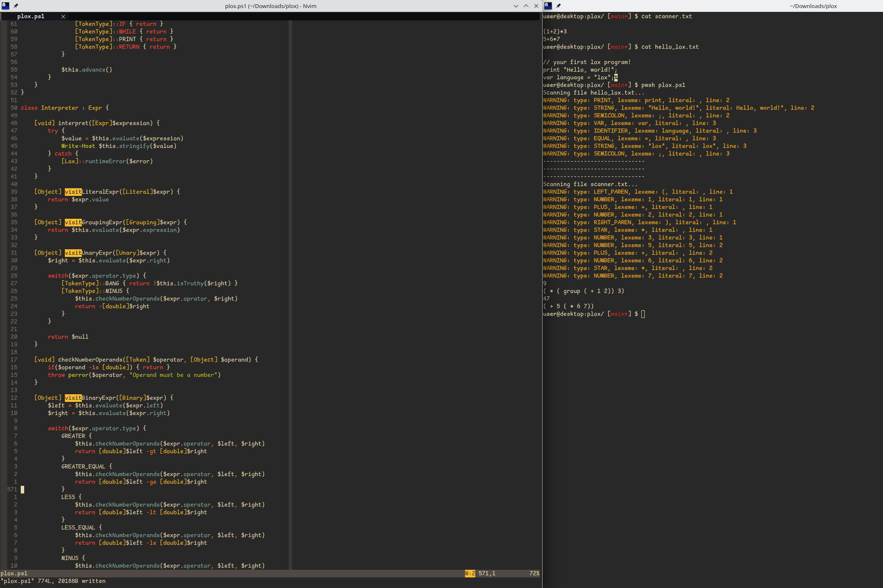Click the RIGHT_PAREN warning line
Viewport: 883px width, 588px height.
[x=640, y=223]
